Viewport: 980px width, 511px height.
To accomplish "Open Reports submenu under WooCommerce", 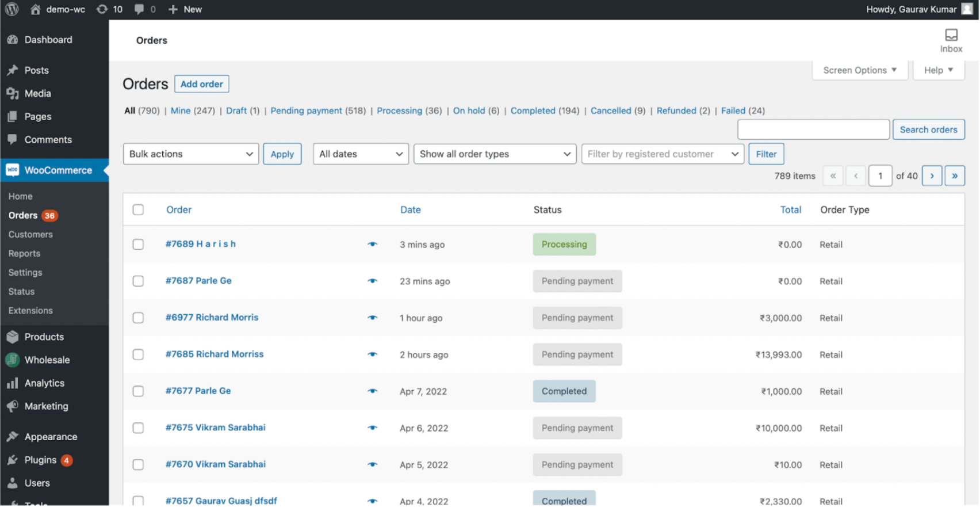I will pos(24,253).
